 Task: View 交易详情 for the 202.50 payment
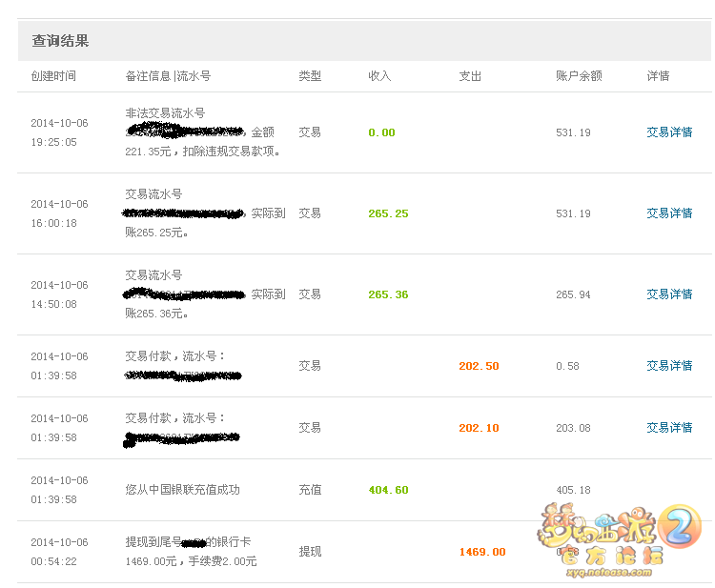(669, 366)
